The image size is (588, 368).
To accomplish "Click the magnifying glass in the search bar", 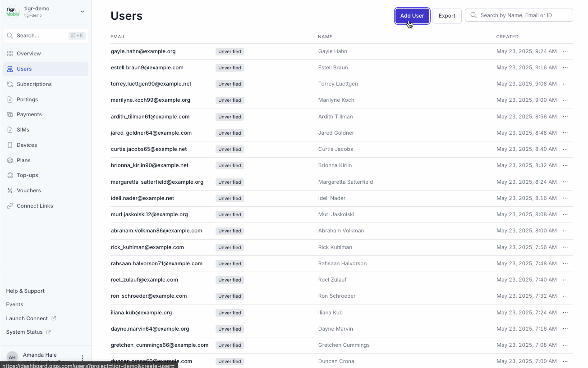I will click(473, 15).
